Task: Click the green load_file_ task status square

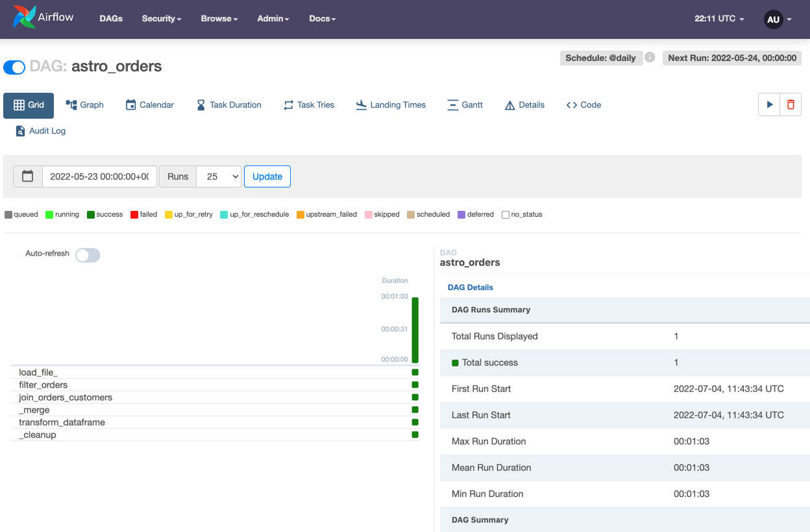Action: (415, 372)
